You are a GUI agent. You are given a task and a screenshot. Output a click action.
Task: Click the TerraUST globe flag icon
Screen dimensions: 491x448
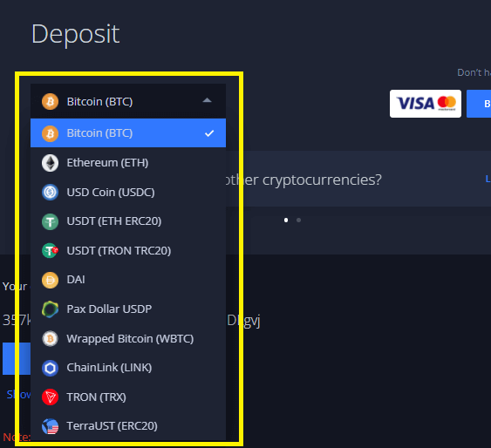point(50,426)
